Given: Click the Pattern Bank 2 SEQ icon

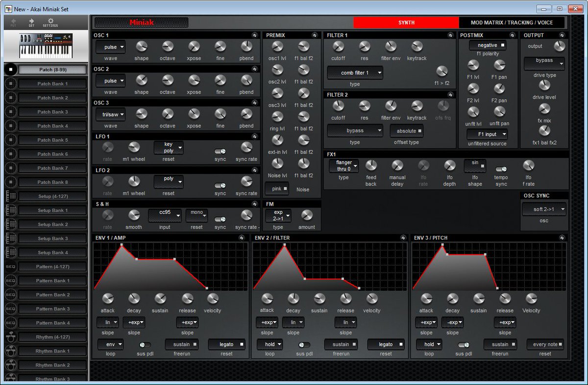Looking at the screenshot, I should click(11, 295).
